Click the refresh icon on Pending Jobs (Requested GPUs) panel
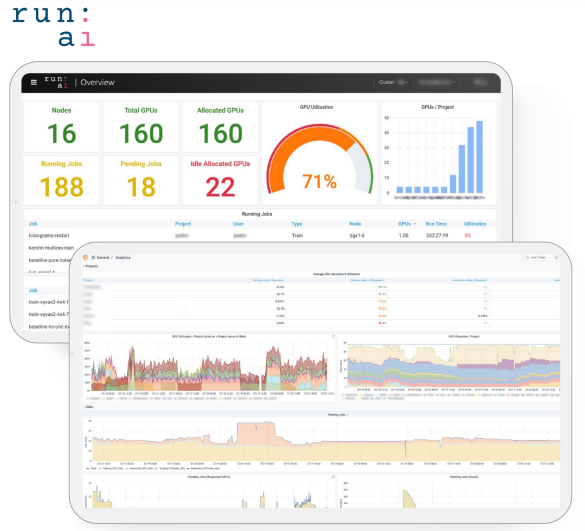585x531 pixels. click(x=333, y=477)
